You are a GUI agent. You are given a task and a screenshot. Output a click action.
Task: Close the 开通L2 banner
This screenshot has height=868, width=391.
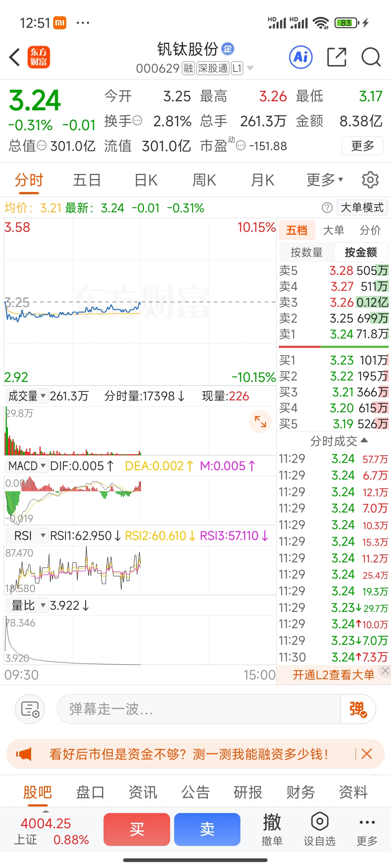click(385, 671)
